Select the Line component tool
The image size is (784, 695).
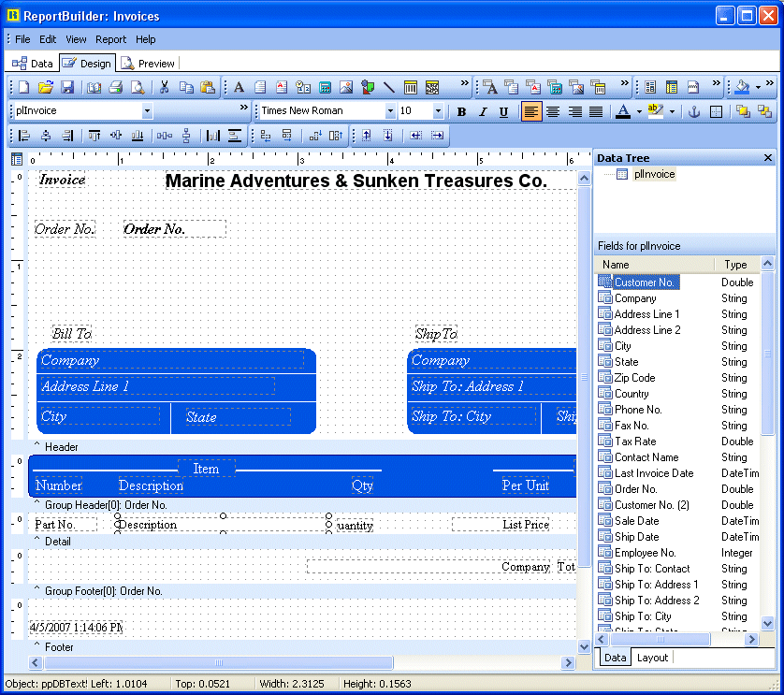(389, 87)
